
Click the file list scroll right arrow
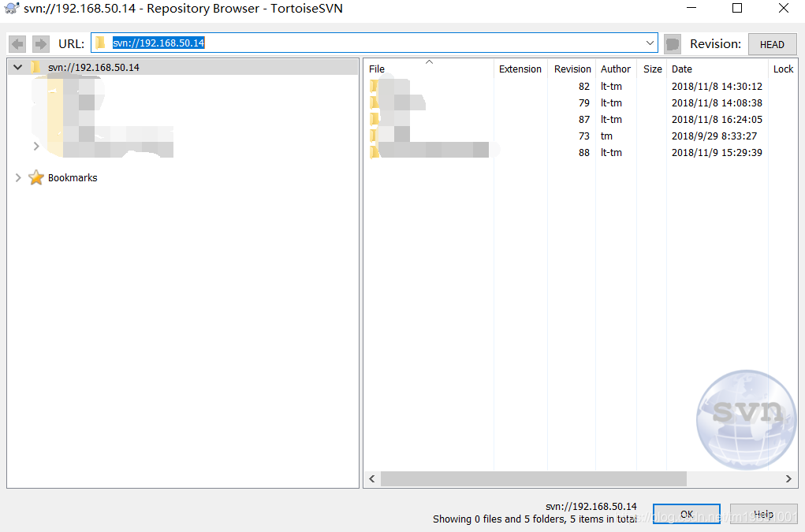tap(788, 478)
